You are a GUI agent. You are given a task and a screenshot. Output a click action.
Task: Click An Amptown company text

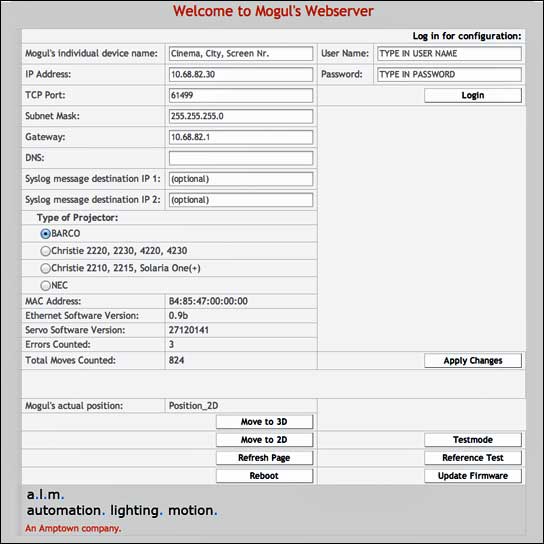(x=73, y=528)
